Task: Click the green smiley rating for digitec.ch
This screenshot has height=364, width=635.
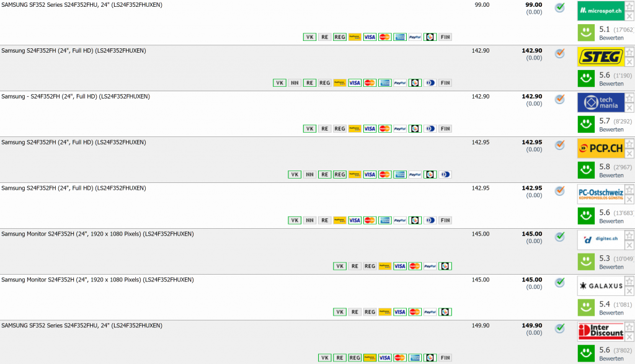Action: pos(586,261)
